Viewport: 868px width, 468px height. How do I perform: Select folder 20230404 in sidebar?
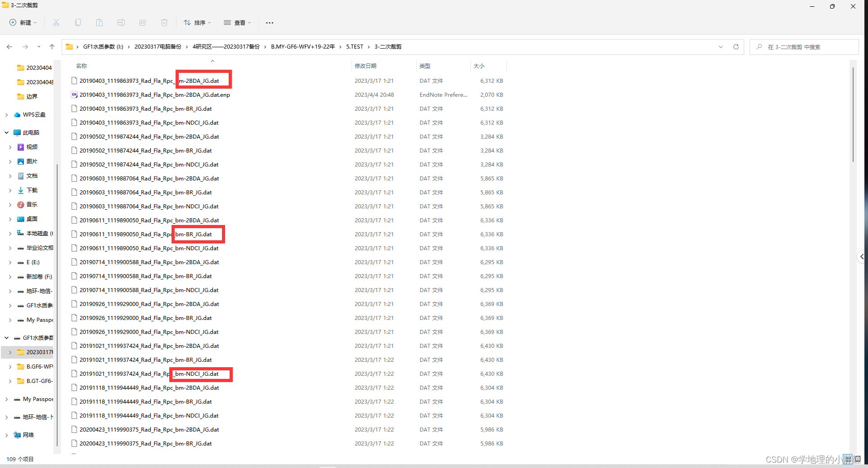click(34, 68)
